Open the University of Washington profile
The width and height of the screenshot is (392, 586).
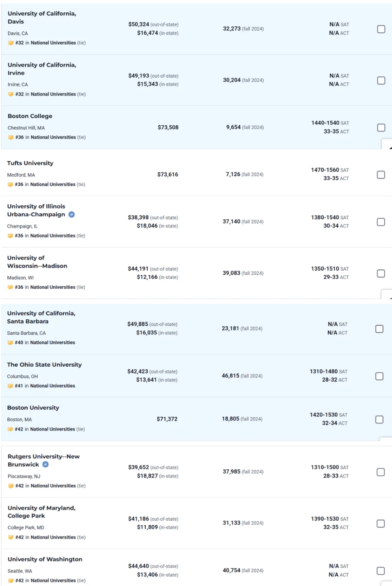[45, 559]
